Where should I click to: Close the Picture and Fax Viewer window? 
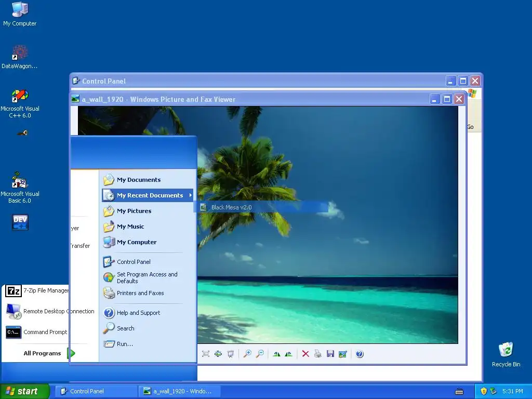pos(459,99)
